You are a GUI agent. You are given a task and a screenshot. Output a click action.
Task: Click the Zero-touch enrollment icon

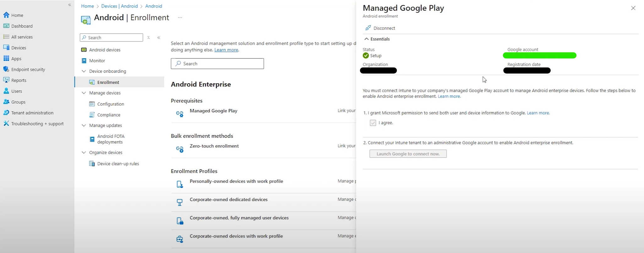coord(180,149)
